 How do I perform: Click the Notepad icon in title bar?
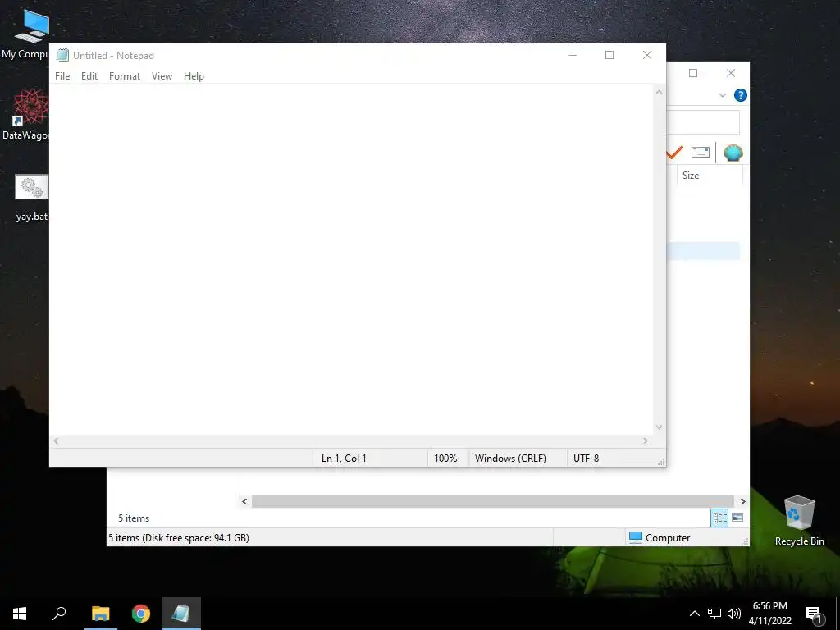[62, 55]
